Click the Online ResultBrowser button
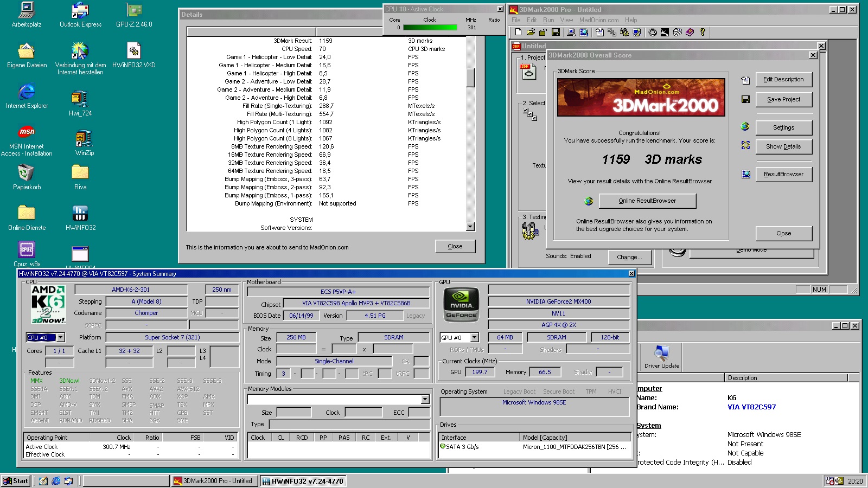 (647, 201)
